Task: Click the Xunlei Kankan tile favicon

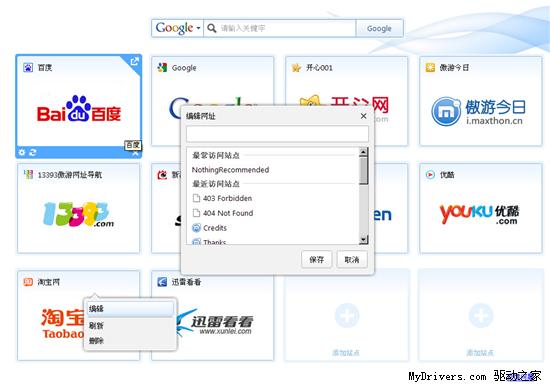Action: click(x=162, y=282)
